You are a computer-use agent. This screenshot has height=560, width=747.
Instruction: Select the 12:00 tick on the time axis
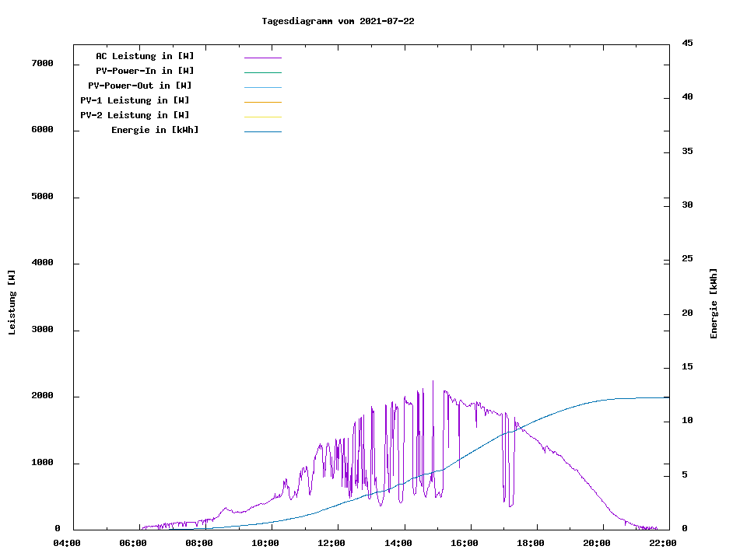pos(331,543)
